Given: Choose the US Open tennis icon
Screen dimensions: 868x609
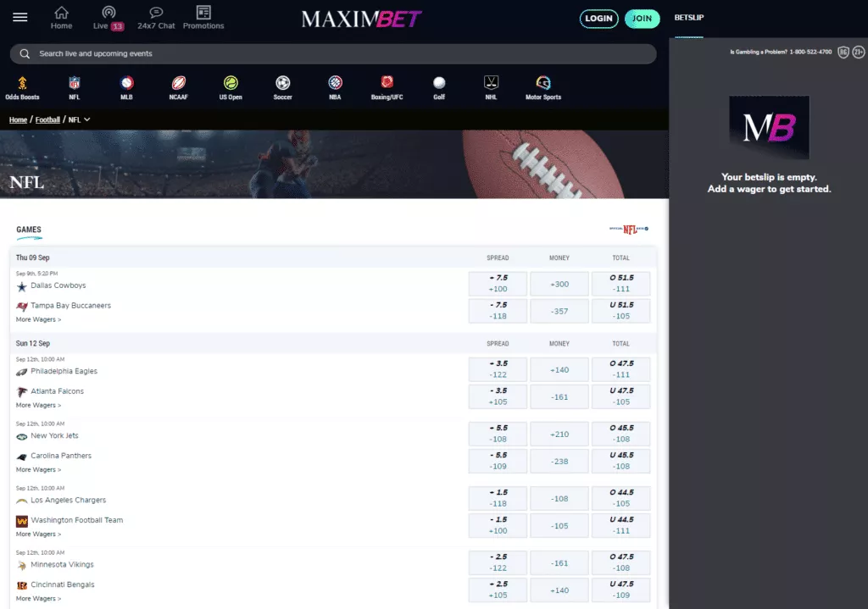Looking at the screenshot, I should tap(231, 83).
